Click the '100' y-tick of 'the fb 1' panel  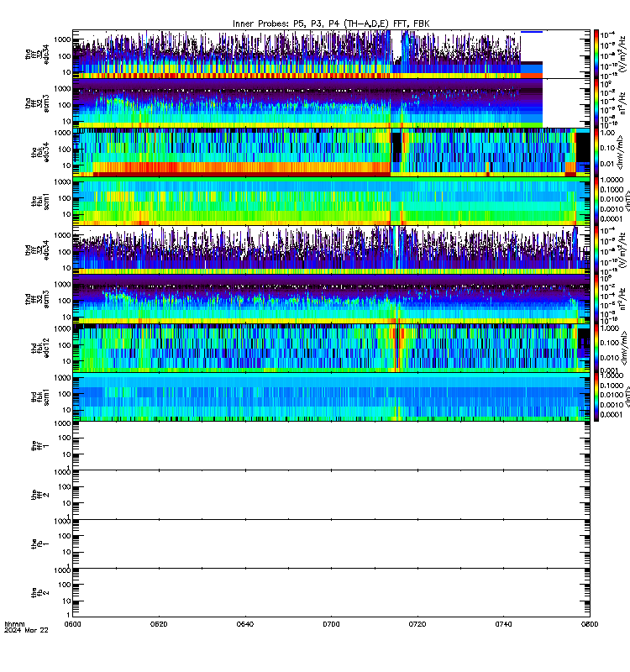65,536
